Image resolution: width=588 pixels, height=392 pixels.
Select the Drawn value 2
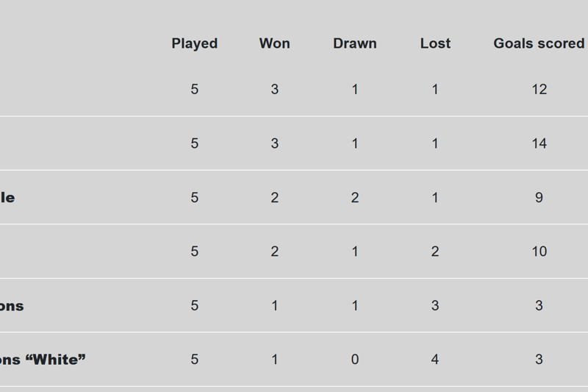coord(354,197)
